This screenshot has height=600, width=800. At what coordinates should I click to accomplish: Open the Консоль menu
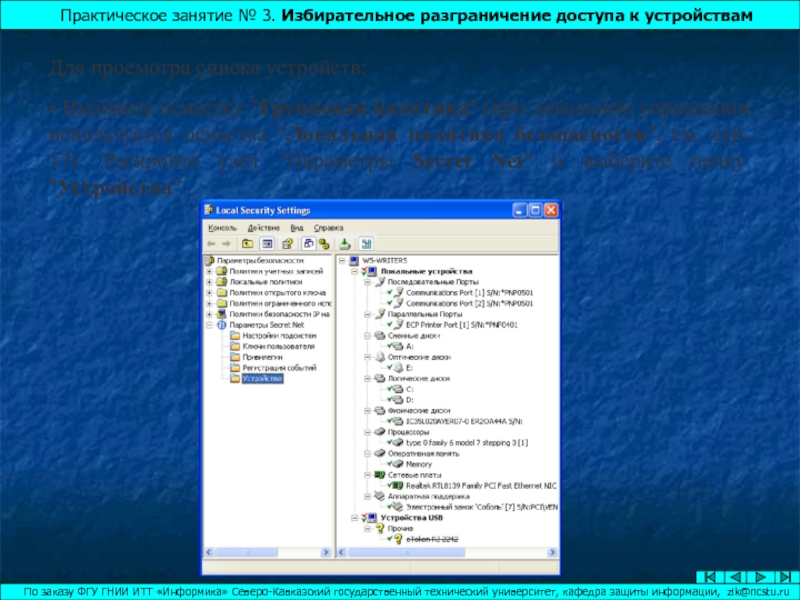click(x=221, y=227)
